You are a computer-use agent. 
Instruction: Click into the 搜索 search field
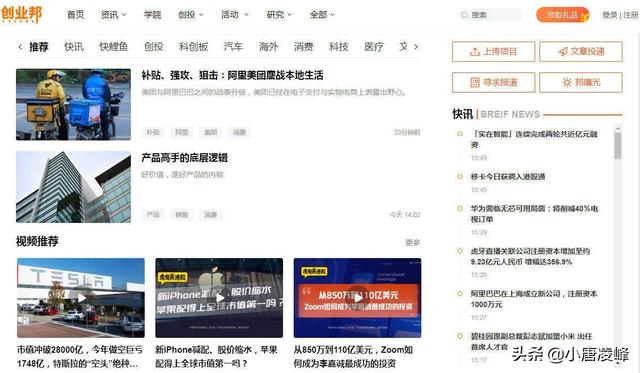tap(491, 15)
